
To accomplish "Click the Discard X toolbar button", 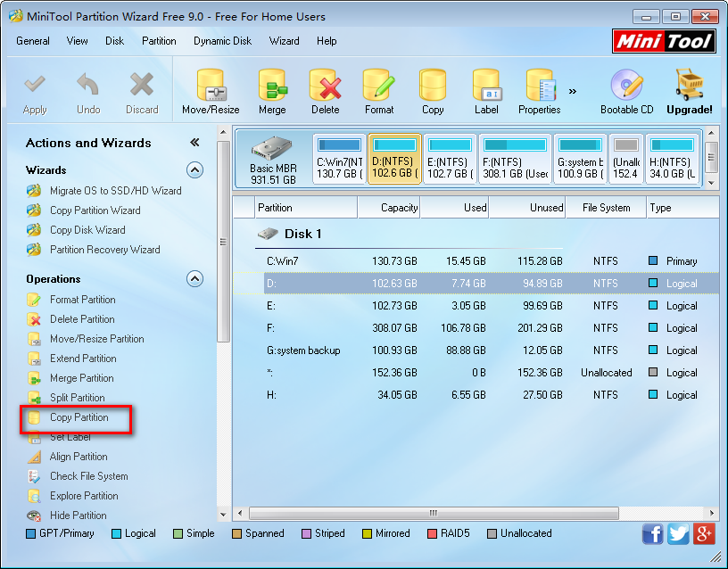I will [x=142, y=95].
